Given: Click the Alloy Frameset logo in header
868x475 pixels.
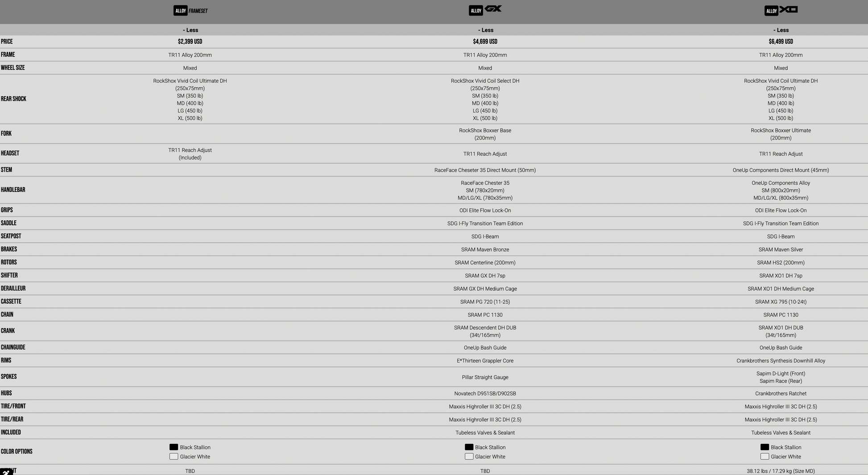Looking at the screenshot, I should click(x=190, y=11).
